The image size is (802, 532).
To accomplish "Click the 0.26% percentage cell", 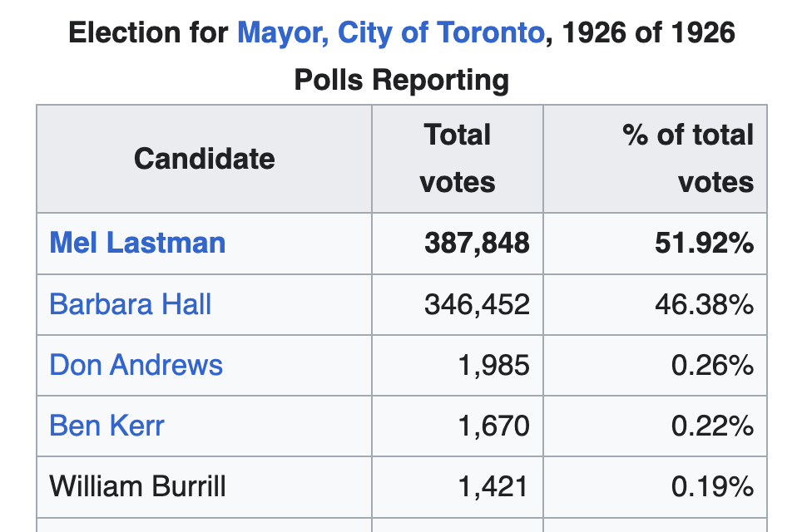I will click(712, 365).
